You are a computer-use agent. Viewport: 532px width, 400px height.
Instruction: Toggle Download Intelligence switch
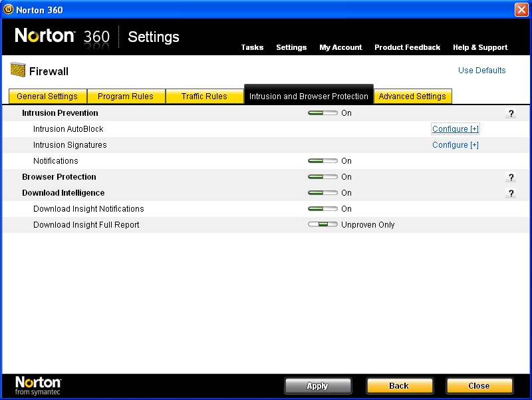[323, 193]
